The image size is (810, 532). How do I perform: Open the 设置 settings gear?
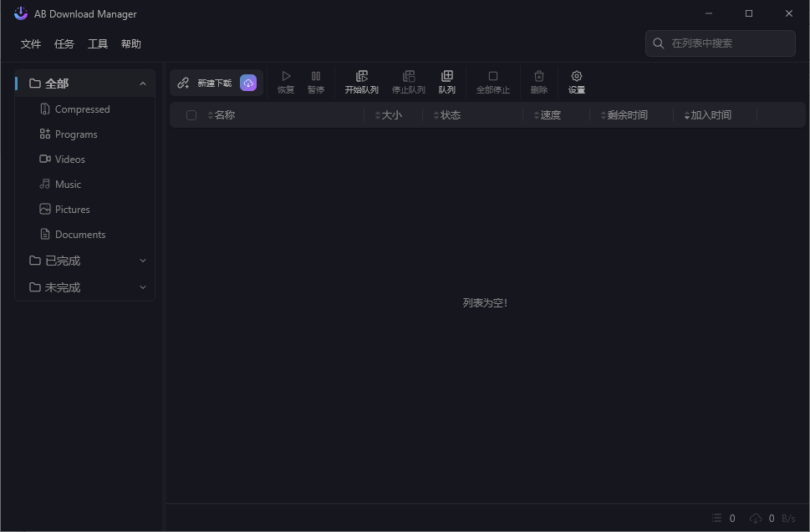576,81
